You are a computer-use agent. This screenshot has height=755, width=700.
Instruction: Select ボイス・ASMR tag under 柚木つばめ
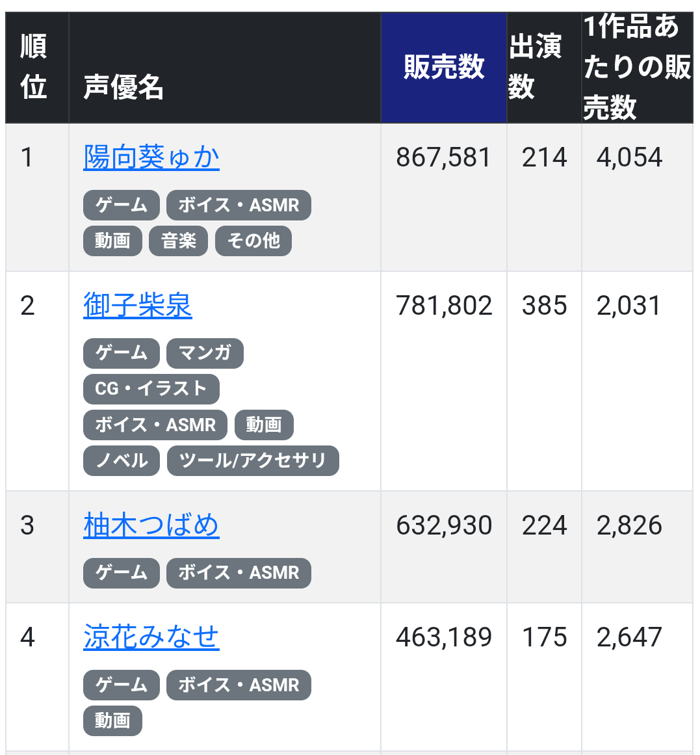pos(239,573)
